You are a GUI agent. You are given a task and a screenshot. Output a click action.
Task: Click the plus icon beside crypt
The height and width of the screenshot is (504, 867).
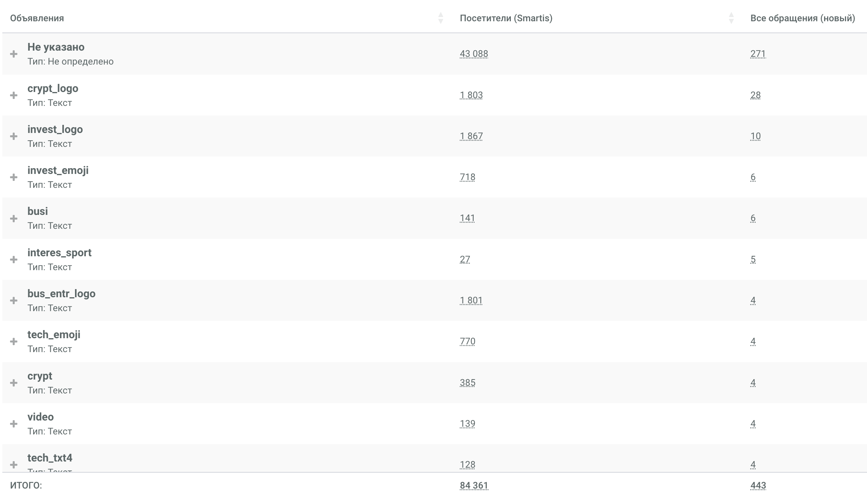[14, 383]
